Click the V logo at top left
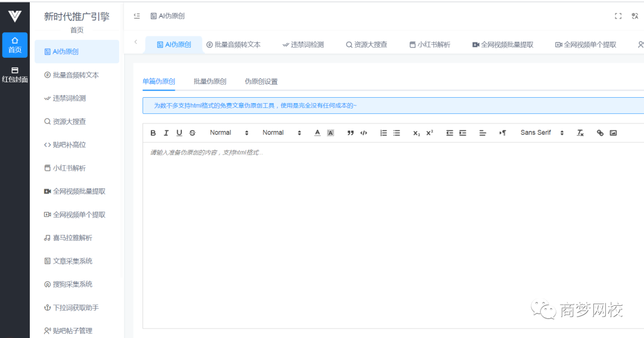Viewport: 644px width, 338px height. pos(15,16)
